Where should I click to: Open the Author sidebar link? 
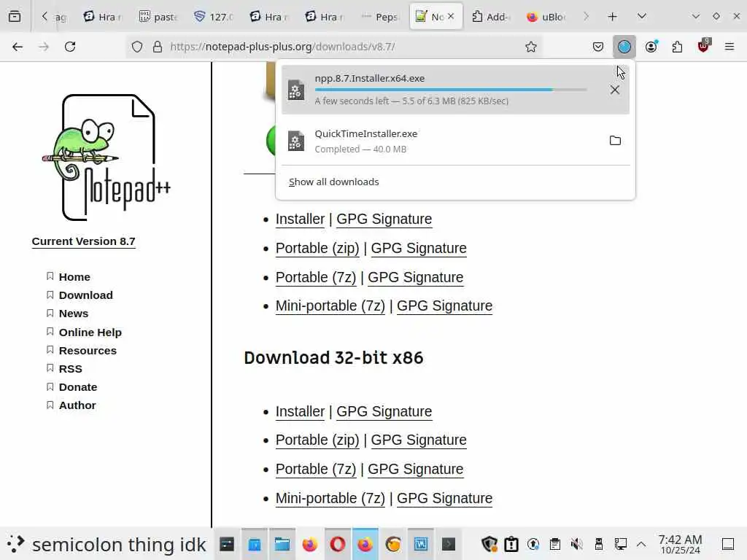[77, 405]
